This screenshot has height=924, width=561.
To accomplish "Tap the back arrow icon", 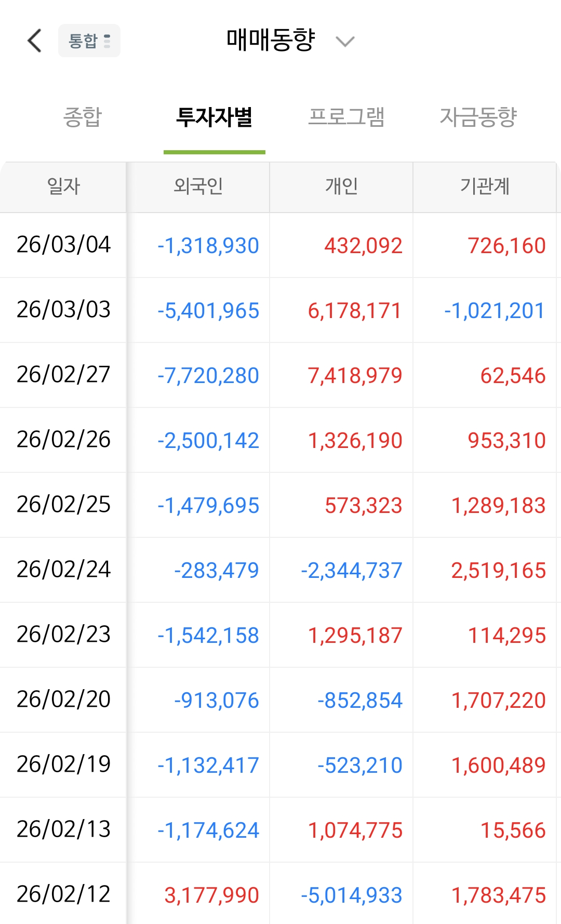I will (34, 41).
